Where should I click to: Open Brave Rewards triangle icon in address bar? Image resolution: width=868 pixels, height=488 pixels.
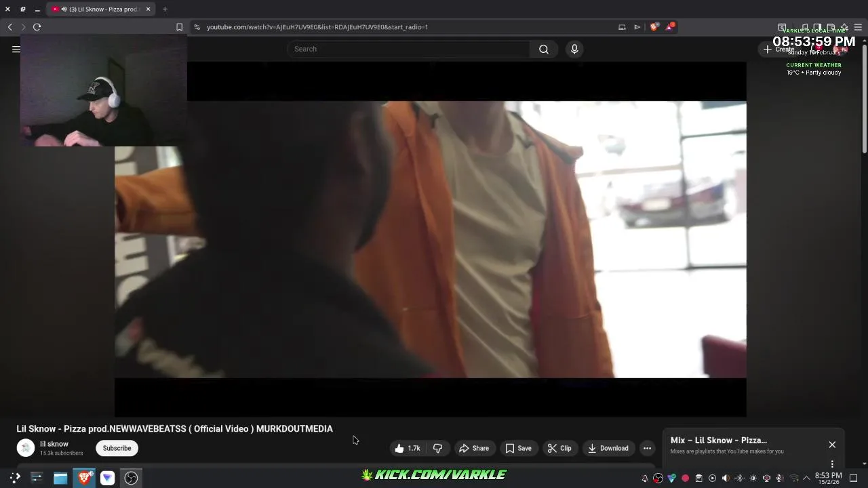(x=670, y=27)
